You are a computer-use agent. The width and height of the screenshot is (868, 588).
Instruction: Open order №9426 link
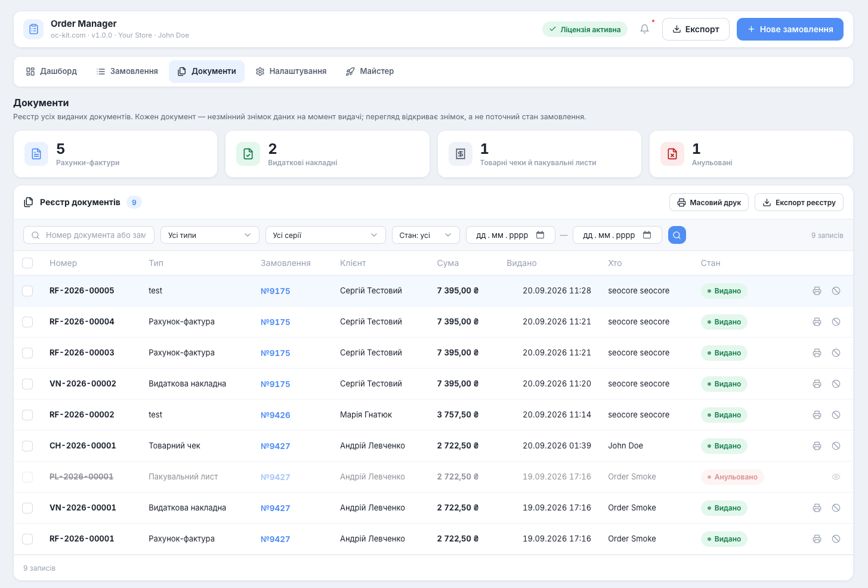pos(276,415)
